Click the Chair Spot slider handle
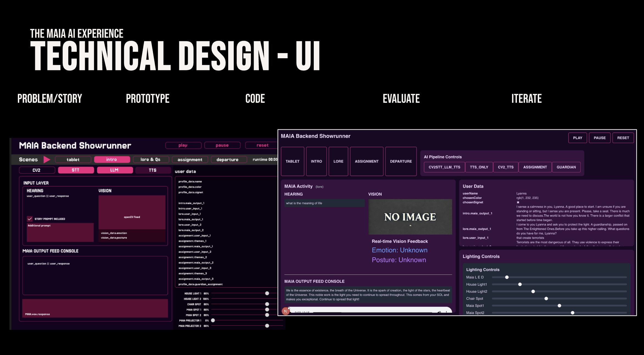This screenshot has height=355, width=644. pyautogui.click(x=546, y=299)
